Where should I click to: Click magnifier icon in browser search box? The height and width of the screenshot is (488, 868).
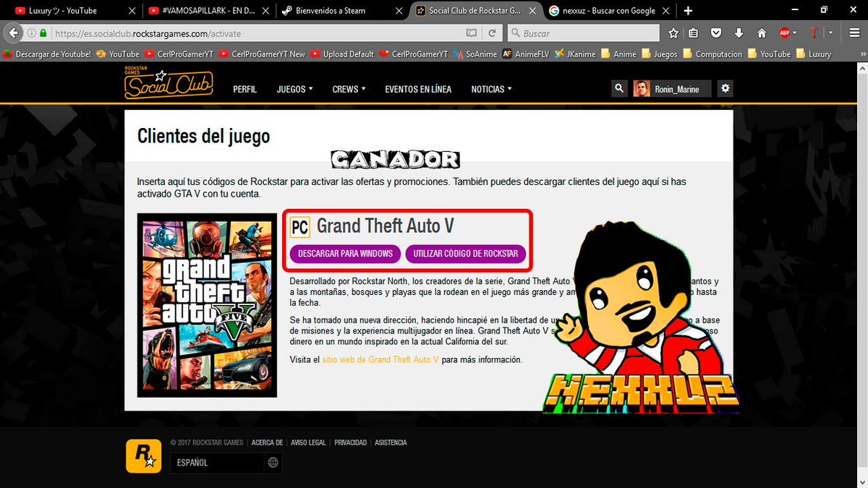515,33
